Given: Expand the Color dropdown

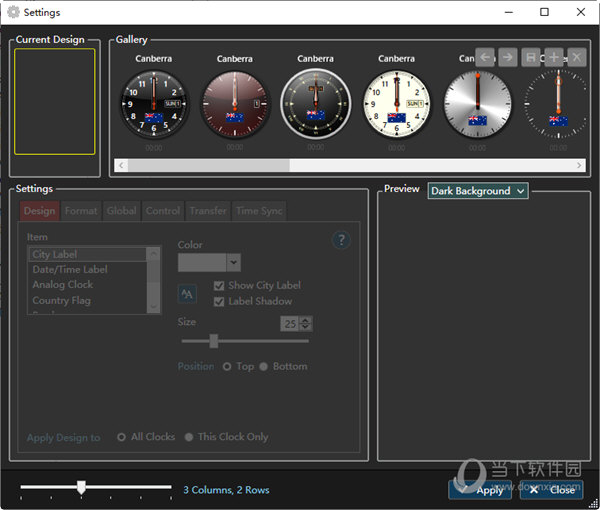Looking at the screenshot, I should 233,263.
